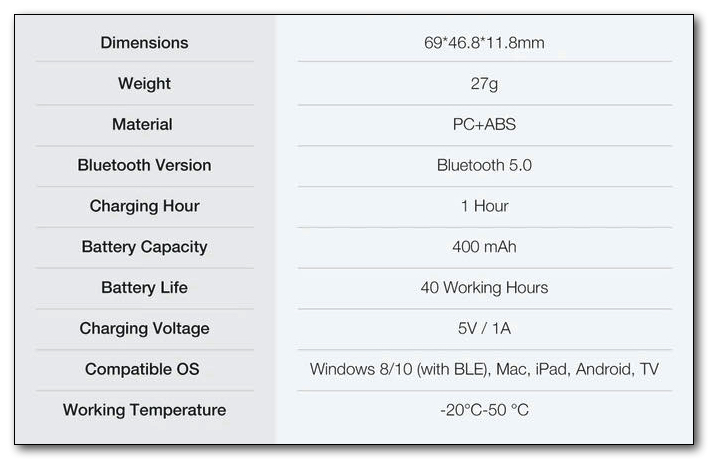
Task: Click the Weight row label
Action: pyautogui.click(x=144, y=84)
